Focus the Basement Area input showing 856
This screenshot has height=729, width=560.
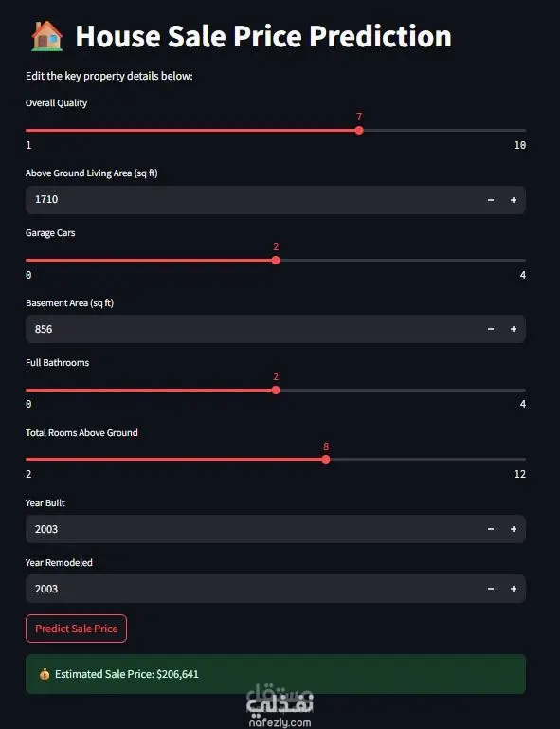point(253,329)
